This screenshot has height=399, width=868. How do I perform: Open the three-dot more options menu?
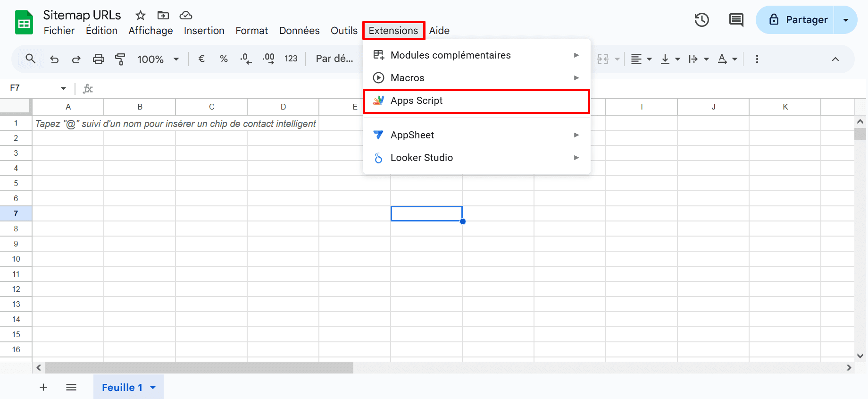(757, 59)
